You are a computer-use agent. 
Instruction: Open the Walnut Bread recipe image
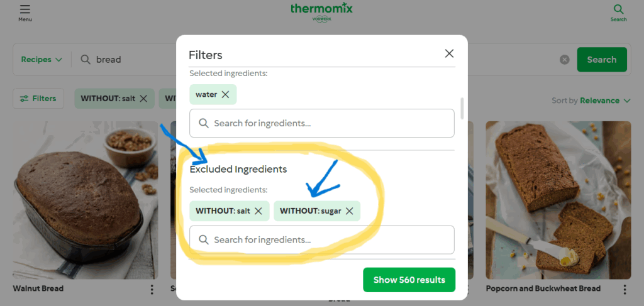pyautogui.click(x=86, y=200)
